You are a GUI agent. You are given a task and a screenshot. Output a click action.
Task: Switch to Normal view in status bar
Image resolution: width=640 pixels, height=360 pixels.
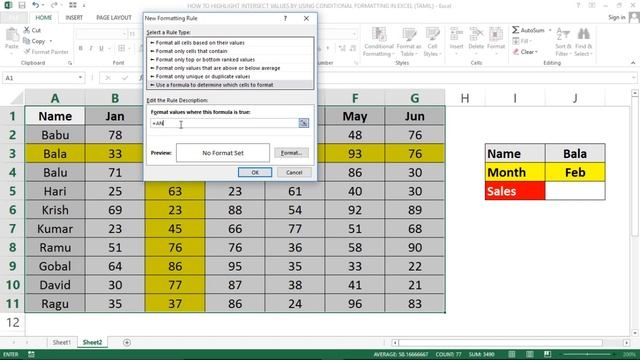pyautogui.click(x=511, y=354)
